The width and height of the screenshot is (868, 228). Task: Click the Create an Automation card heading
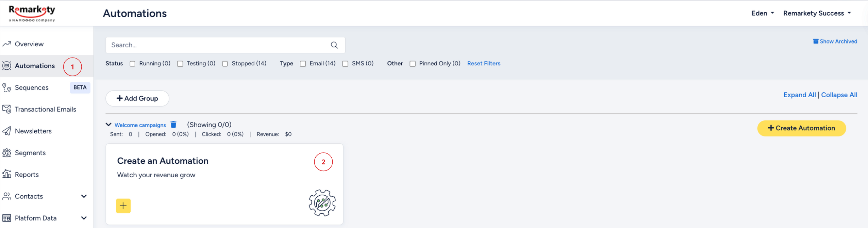point(163,161)
